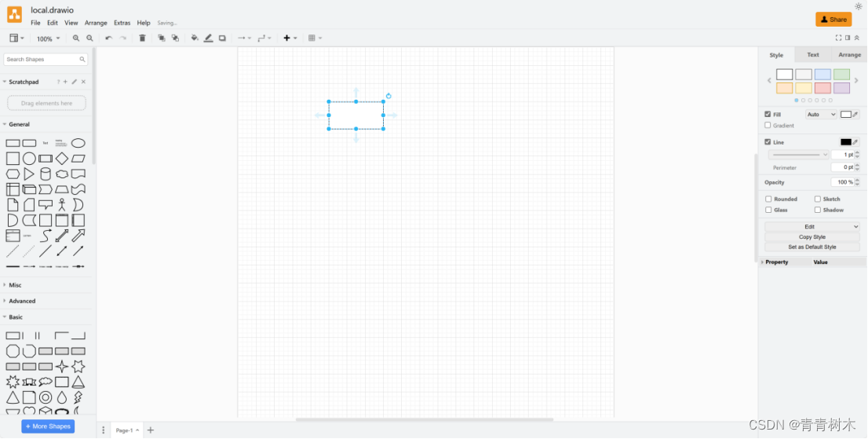This screenshot has height=439, width=868.
Task: Pick the cylinder shape in General
Action: pos(46,174)
